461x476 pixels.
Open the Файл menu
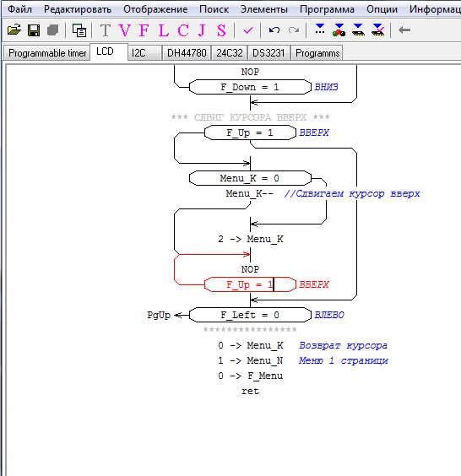[x=19, y=9]
